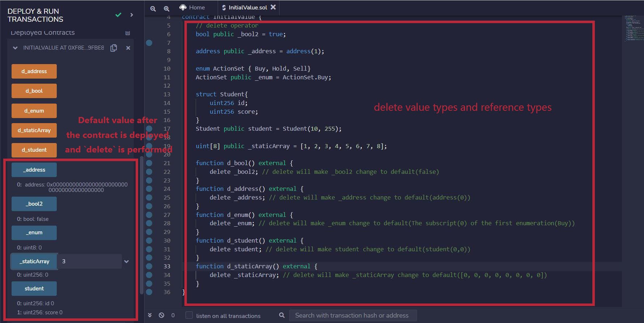
Task: Clear all deployed contracts with trash icon
Action: pos(128,33)
